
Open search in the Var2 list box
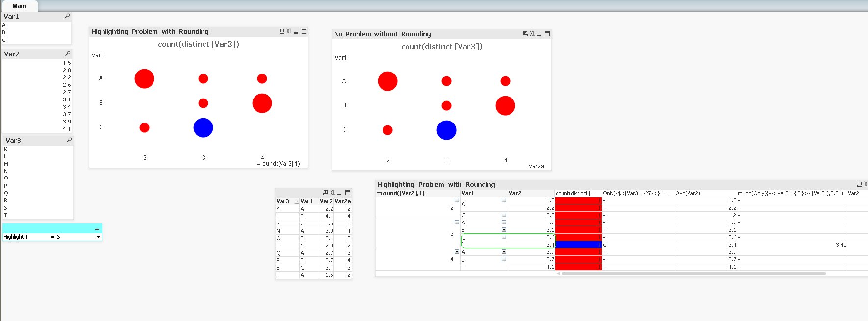pyautogui.click(x=68, y=54)
